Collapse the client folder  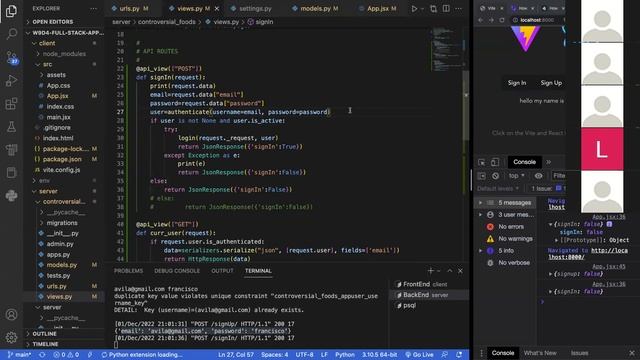point(47,43)
